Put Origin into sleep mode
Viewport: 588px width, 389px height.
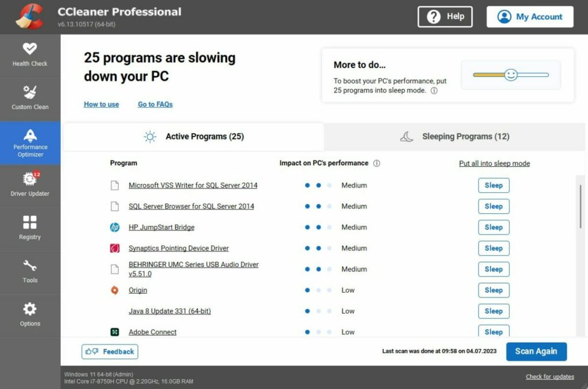[493, 290]
